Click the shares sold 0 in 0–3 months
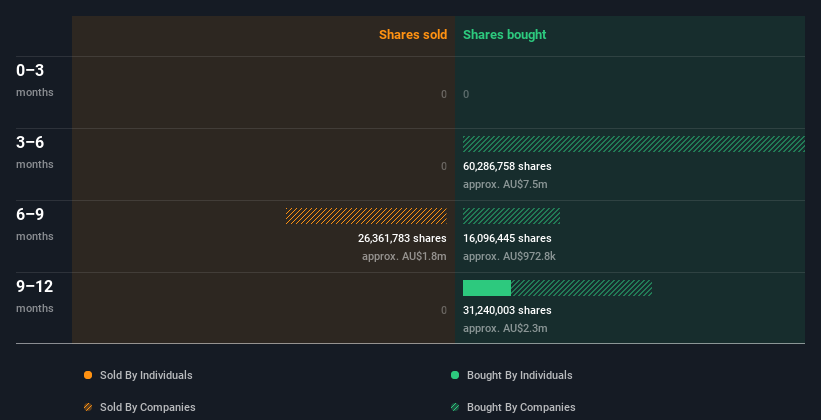821x420 pixels. pos(444,94)
